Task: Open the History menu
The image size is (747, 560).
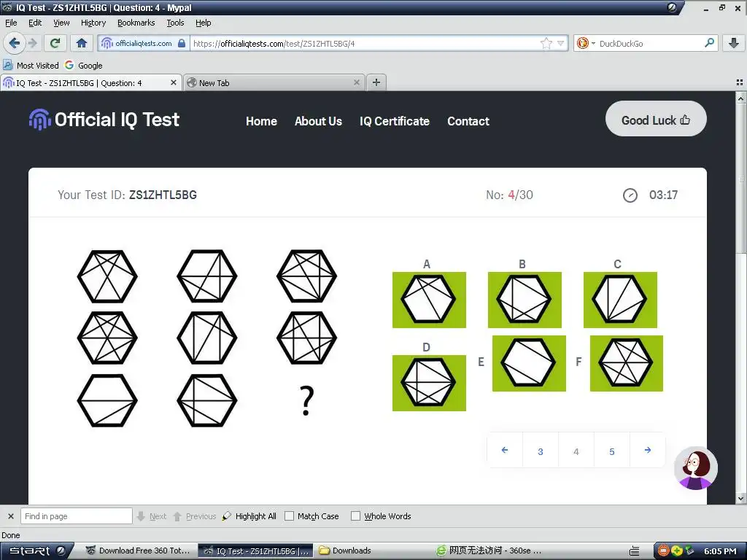Action: (x=93, y=23)
